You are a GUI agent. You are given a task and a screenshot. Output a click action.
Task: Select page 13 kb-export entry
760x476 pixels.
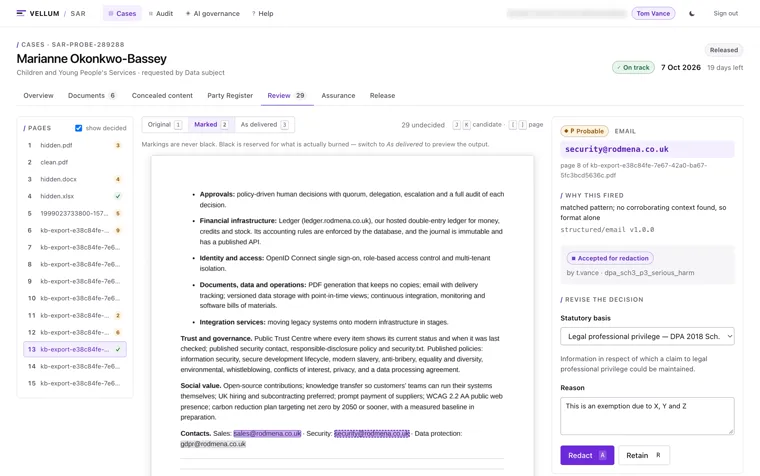tap(75, 349)
